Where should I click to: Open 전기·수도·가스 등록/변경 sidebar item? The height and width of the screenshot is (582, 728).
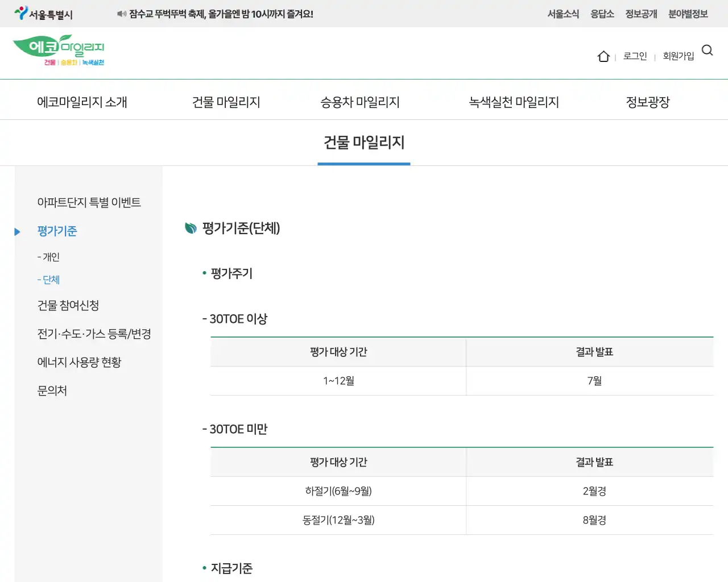tap(94, 334)
